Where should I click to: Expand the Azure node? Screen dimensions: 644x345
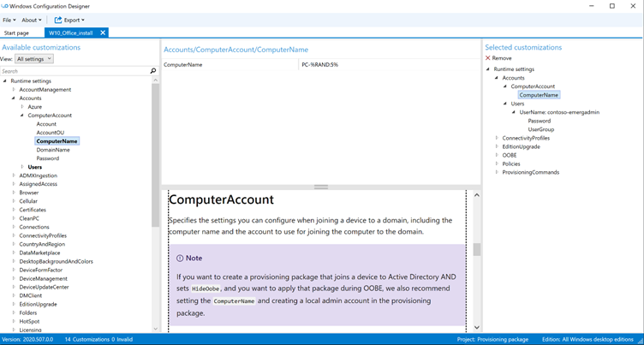pyautogui.click(x=21, y=107)
